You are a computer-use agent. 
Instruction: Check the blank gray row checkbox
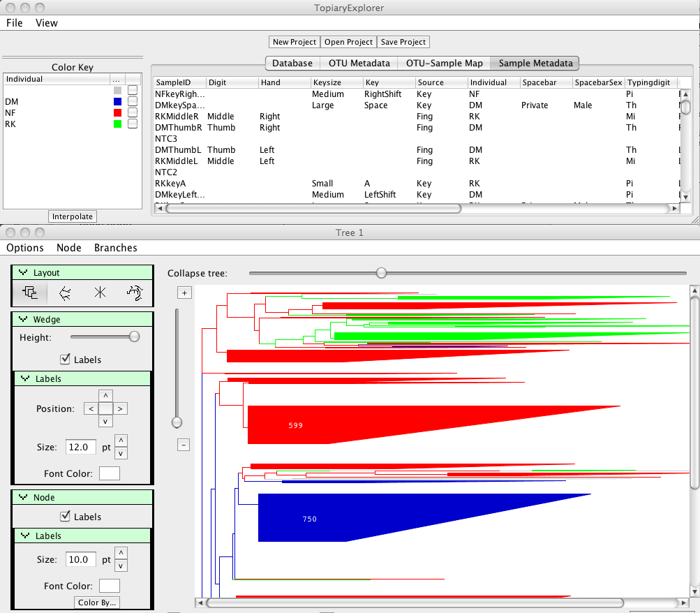click(133, 90)
